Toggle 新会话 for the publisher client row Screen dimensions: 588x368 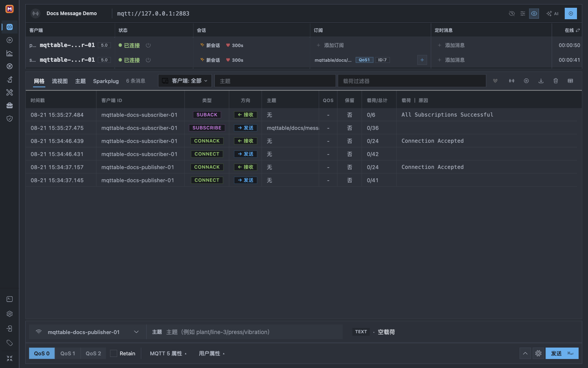click(210, 45)
